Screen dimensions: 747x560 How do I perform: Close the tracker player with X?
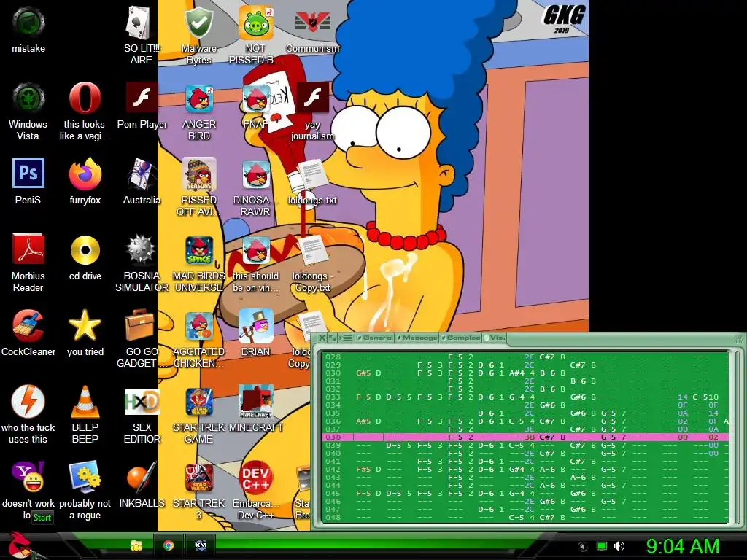pyautogui.click(x=322, y=338)
